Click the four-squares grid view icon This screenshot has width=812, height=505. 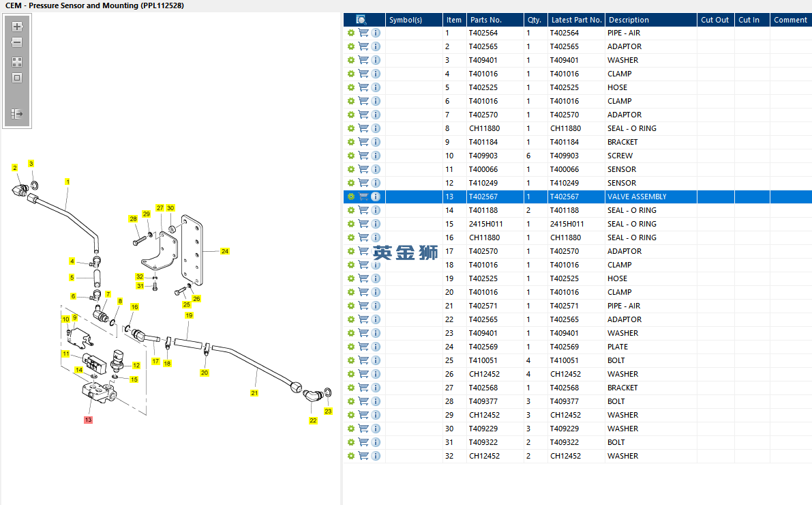(17, 62)
